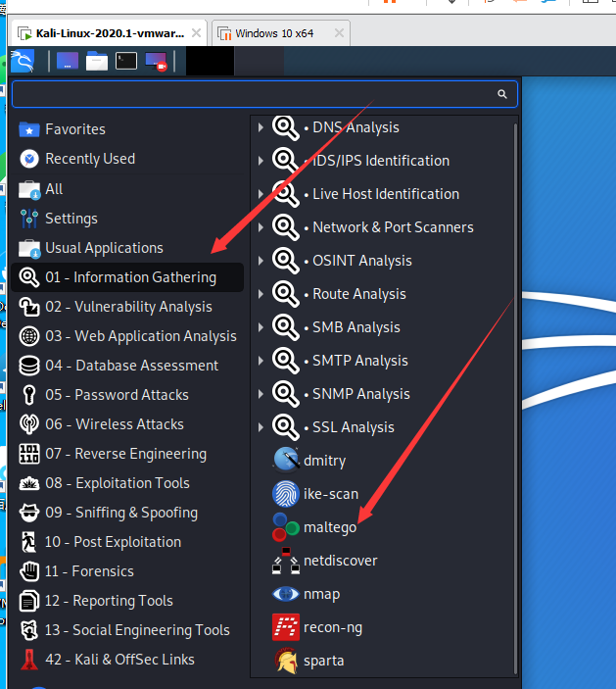Select 01 - Information Gathering category
616x689 pixels.
point(127,277)
